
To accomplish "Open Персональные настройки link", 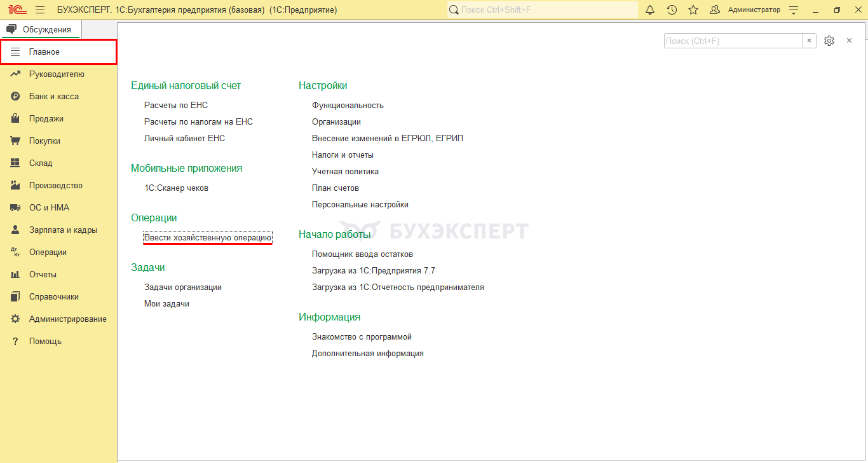I will 360,205.
